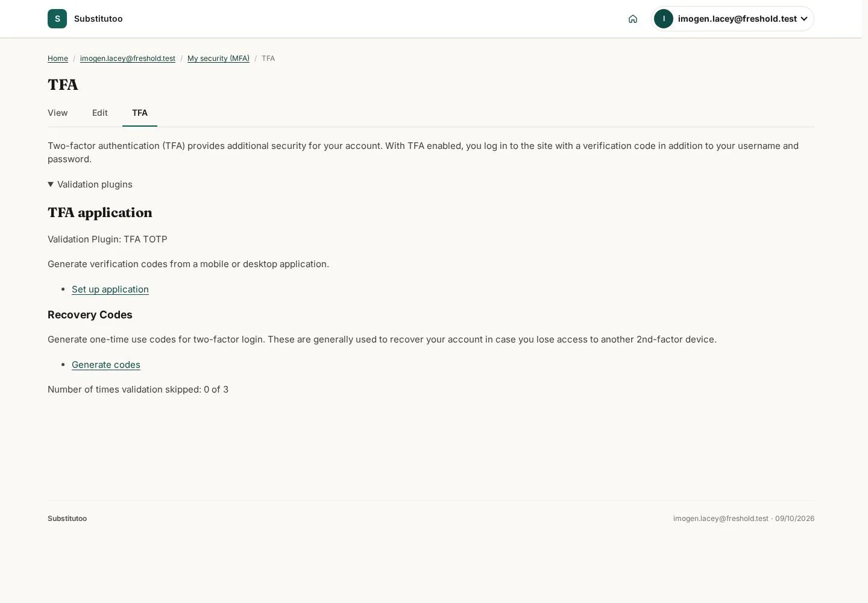Switch to the View tab
The width and height of the screenshot is (868, 603).
coord(58,113)
